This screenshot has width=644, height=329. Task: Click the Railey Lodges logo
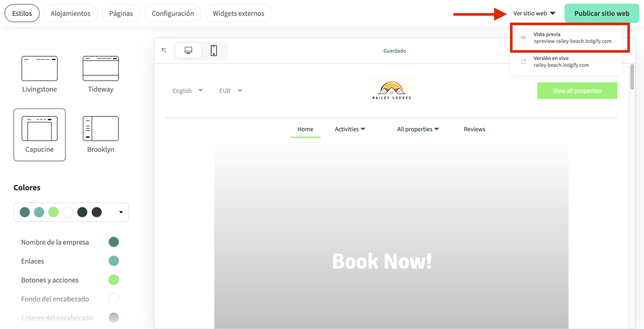pos(391,90)
